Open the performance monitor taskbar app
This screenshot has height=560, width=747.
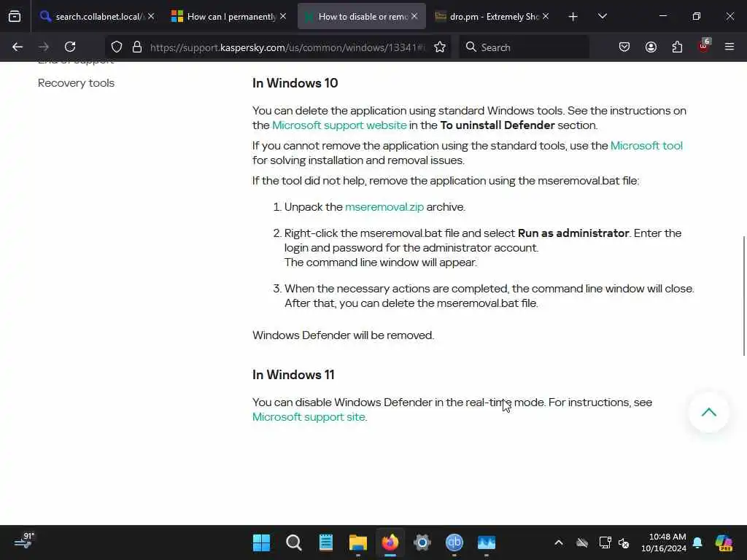pyautogui.click(x=487, y=542)
